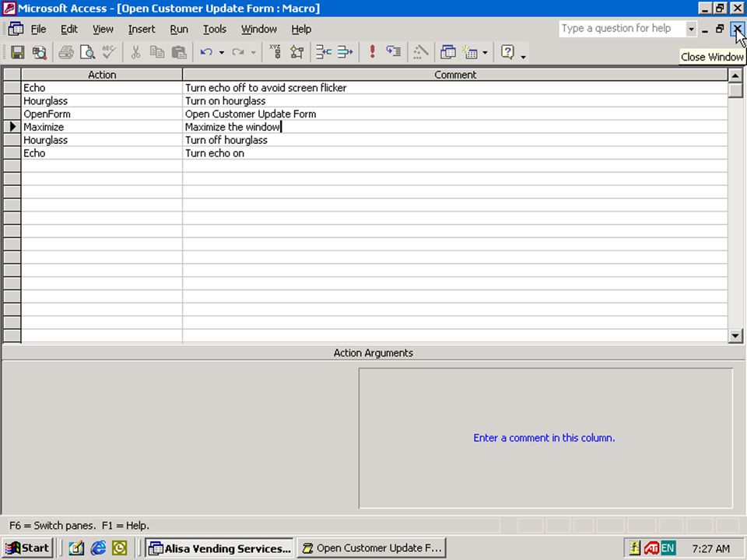Click the row selector arrow for the Maximize row

(12, 127)
